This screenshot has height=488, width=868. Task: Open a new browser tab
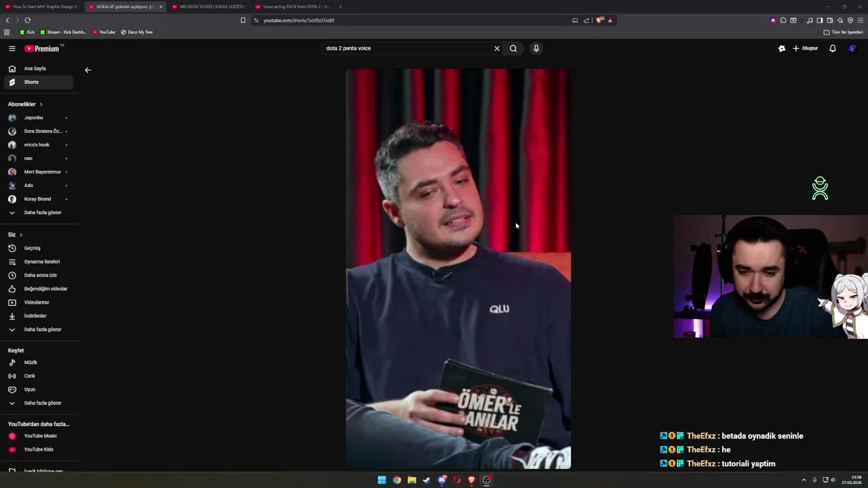pyautogui.click(x=340, y=7)
